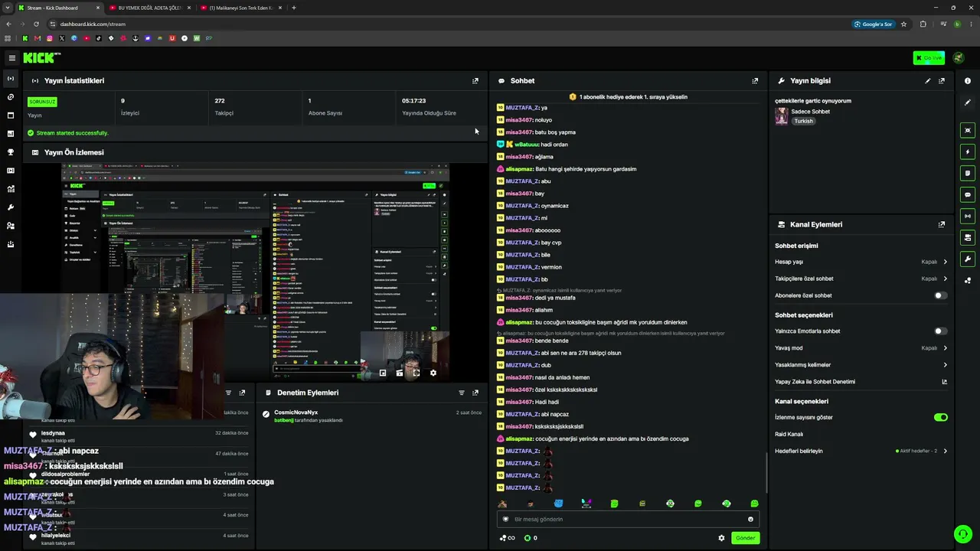Expand the Yavaş mod setting
Image resolution: width=980 pixels, height=551 pixels.
pos(861,348)
